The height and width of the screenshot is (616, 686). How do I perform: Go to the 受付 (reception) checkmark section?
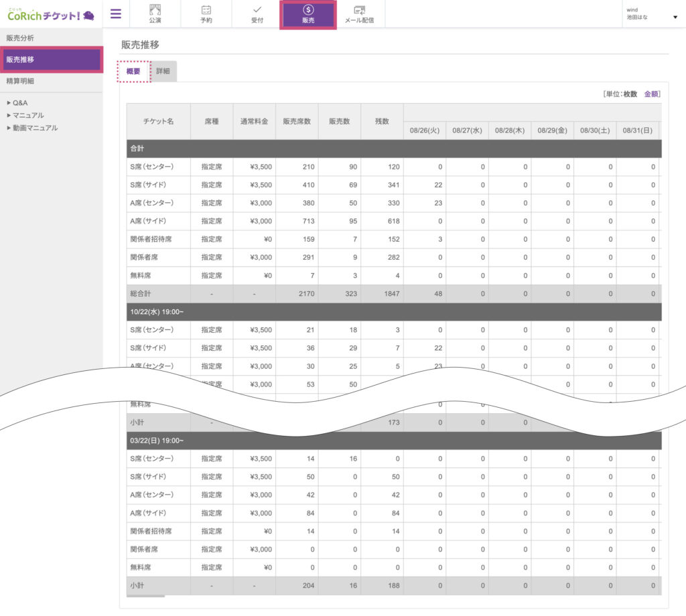tap(257, 14)
